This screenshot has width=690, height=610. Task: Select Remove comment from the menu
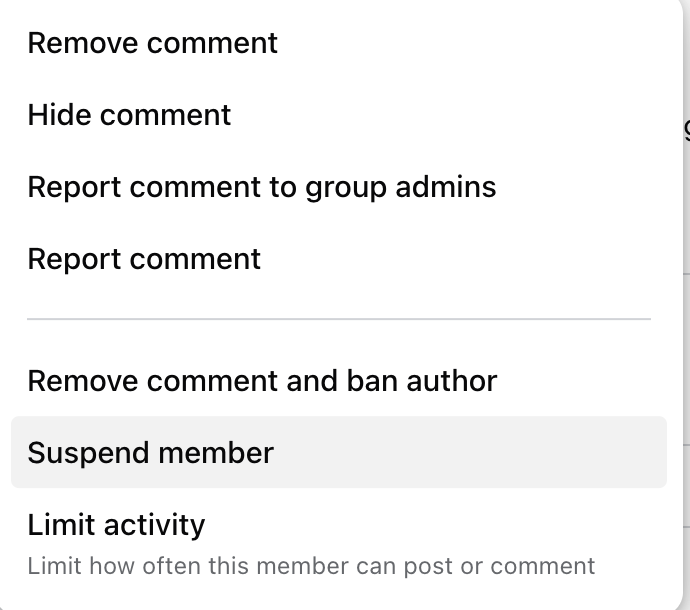(x=153, y=43)
